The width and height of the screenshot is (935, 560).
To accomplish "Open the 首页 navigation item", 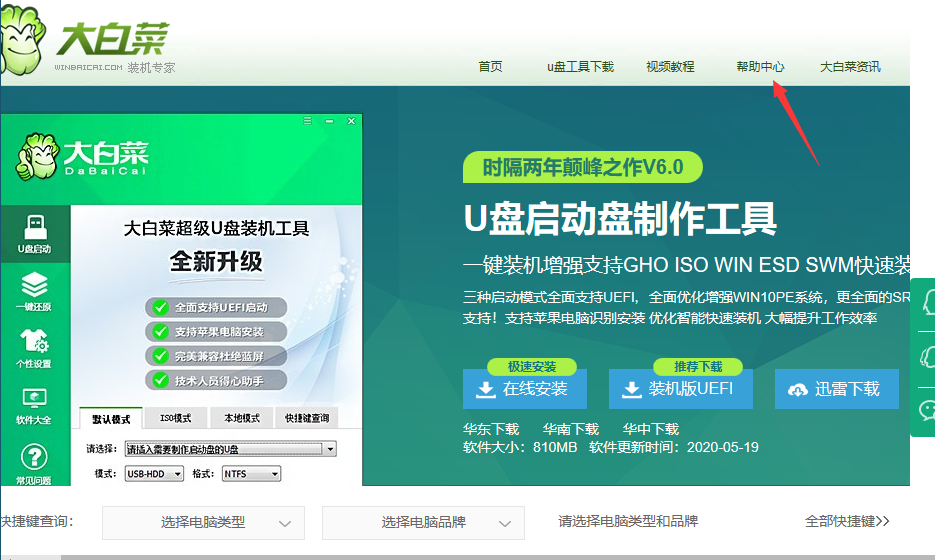I will pyautogui.click(x=490, y=67).
